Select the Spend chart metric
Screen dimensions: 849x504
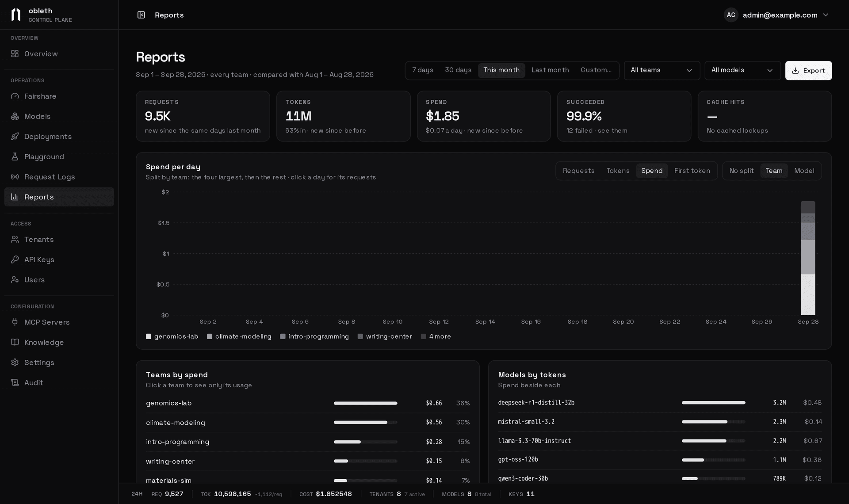(652, 171)
